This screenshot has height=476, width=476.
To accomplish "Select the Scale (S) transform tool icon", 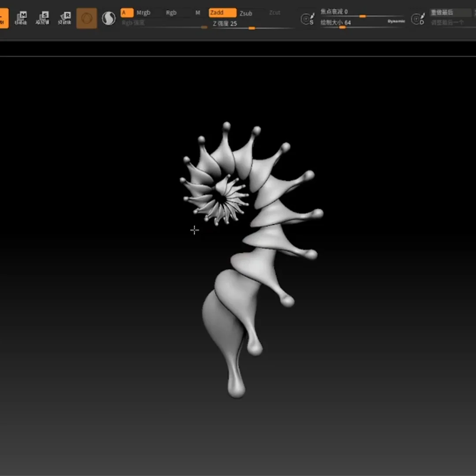I will (x=43, y=18).
